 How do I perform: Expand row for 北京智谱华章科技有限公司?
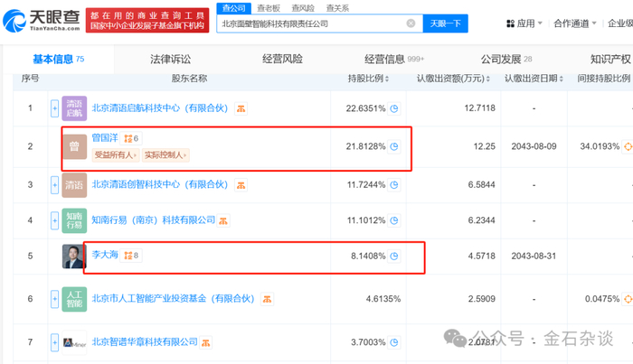click(x=54, y=342)
